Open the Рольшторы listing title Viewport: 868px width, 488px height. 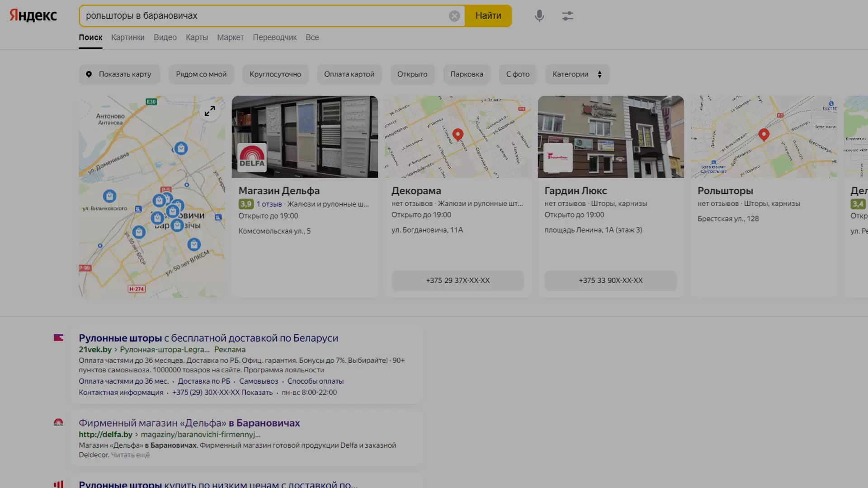pos(725,191)
